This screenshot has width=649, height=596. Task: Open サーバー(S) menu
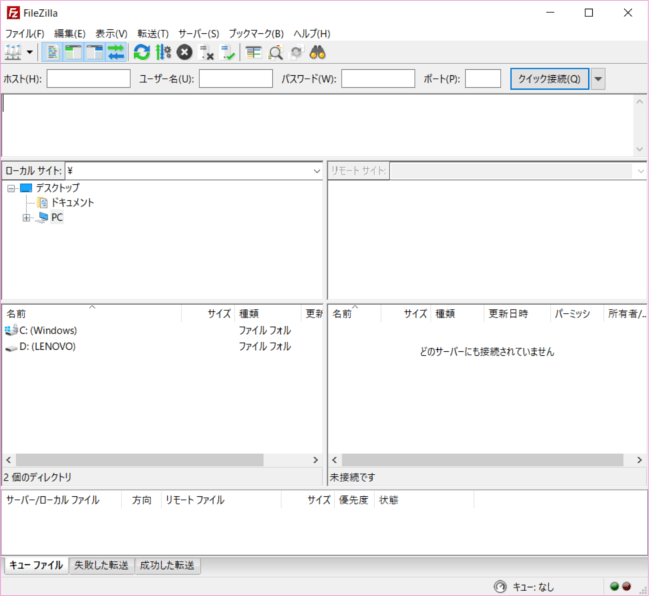(x=199, y=34)
